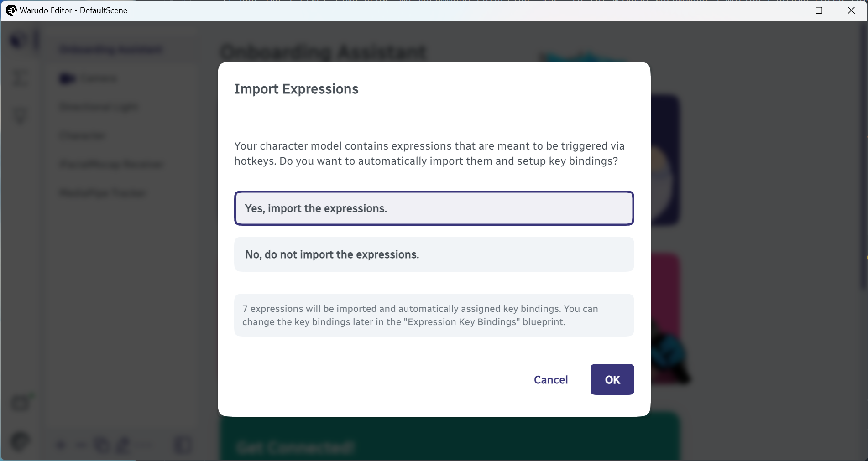
Task: Select "Yes, import the expressions." option
Action: click(x=434, y=208)
